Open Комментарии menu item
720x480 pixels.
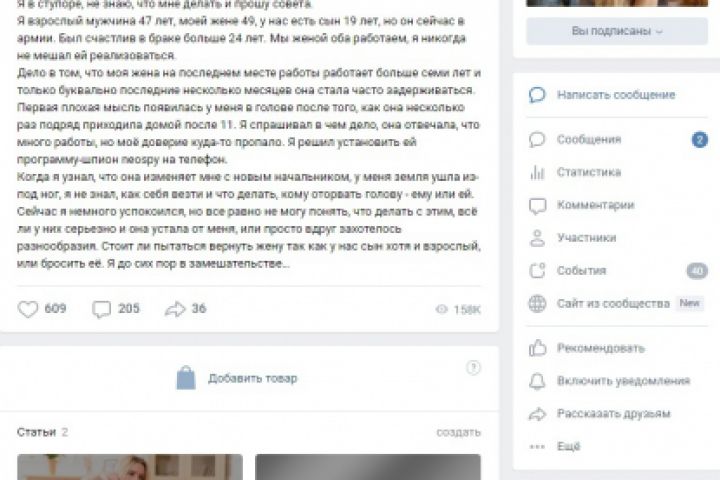[x=617, y=205]
